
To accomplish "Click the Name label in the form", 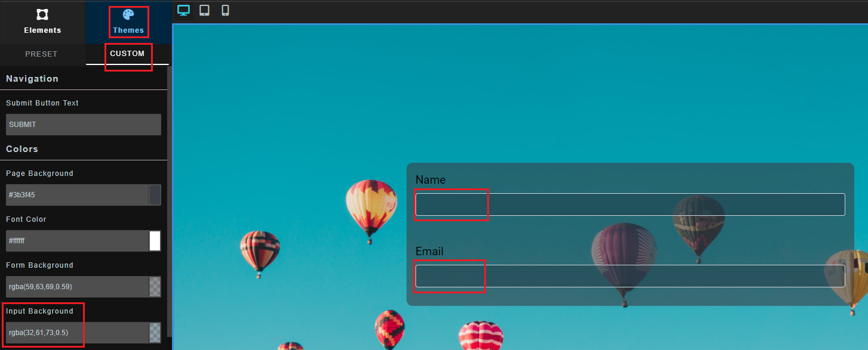I will pyautogui.click(x=430, y=179).
